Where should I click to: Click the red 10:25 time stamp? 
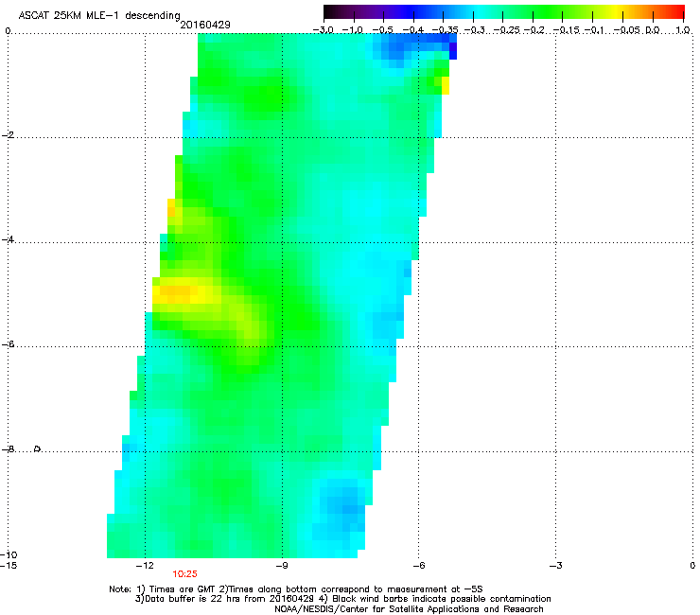pyautogui.click(x=184, y=574)
